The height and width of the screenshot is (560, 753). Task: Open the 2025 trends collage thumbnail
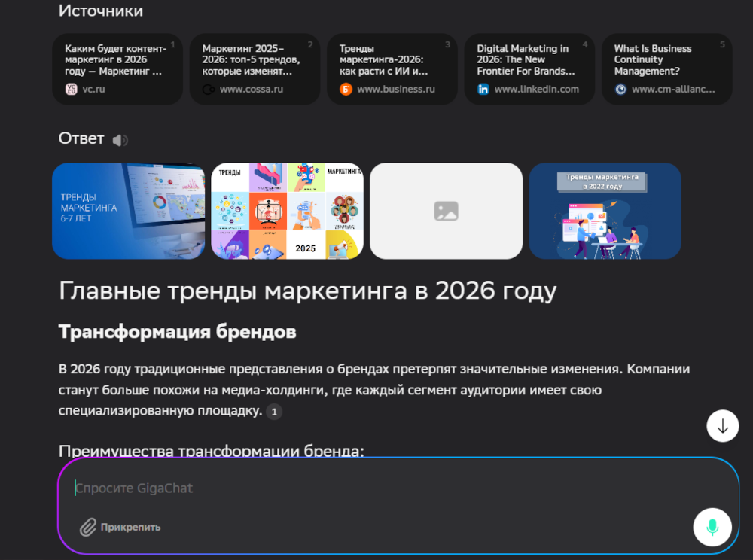coord(287,212)
